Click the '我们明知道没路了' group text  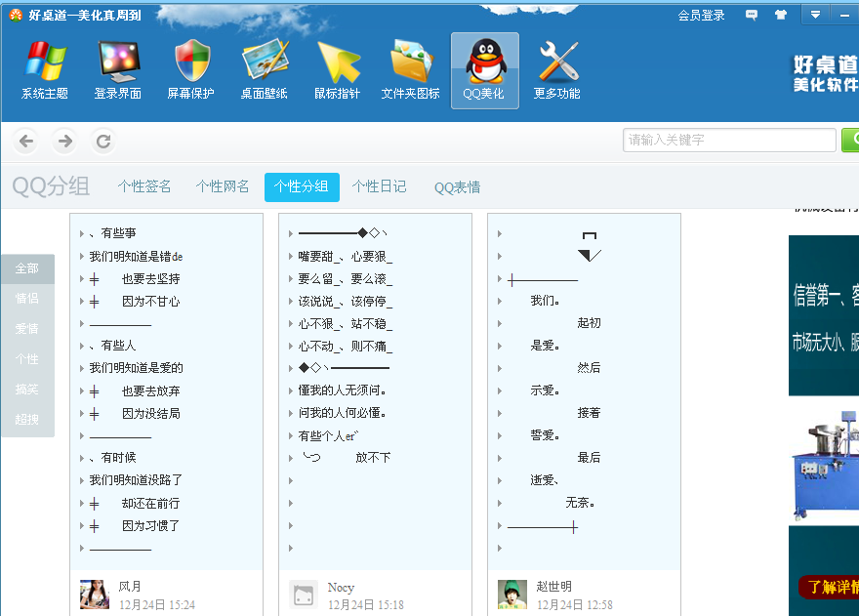(136, 480)
